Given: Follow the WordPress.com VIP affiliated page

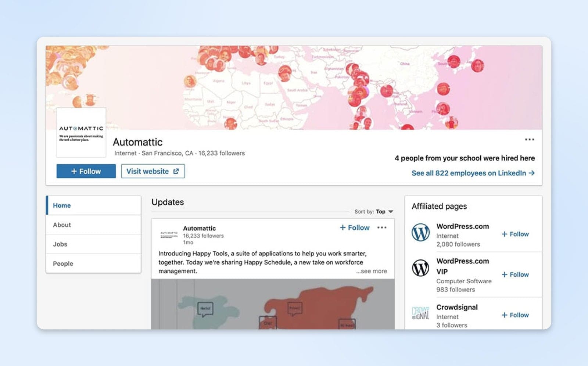Looking at the screenshot, I should pyautogui.click(x=515, y=274).
